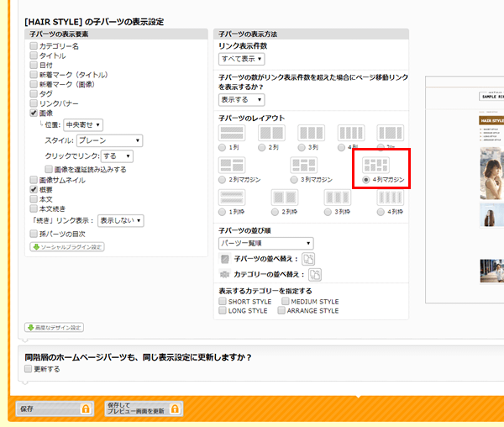The image size is (504, 427).
Task: Click the 子パーツの並べ替え sort icon
Action: pos(308,259)
